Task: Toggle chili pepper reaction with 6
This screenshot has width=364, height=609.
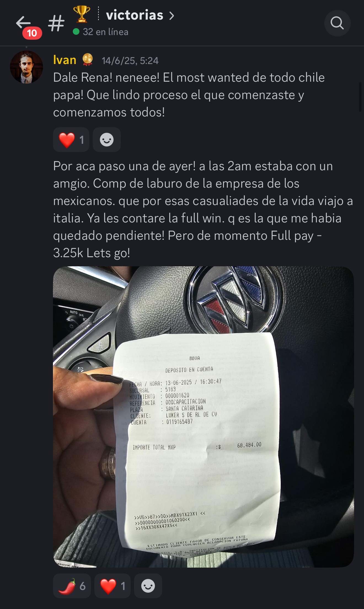Action: tap(72, 586)
